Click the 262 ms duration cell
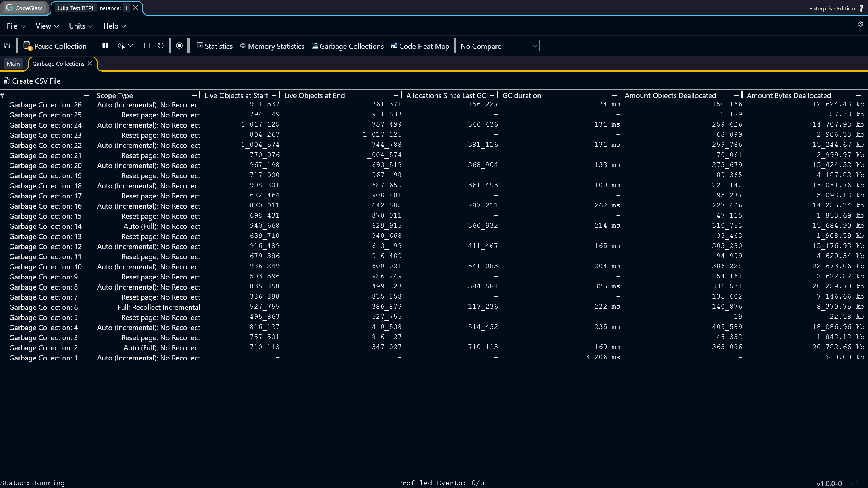Viewport: 868px width, 488px height. point(607,205)
